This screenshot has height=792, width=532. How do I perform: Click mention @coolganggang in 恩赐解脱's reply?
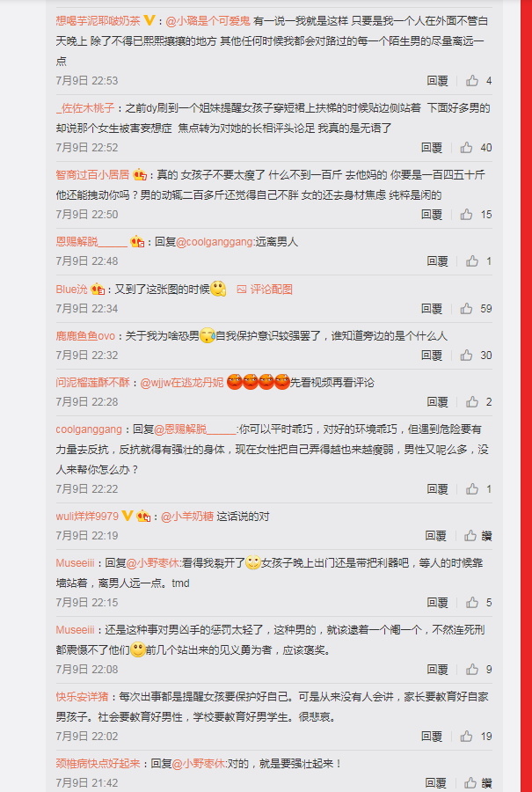(214, 242)
